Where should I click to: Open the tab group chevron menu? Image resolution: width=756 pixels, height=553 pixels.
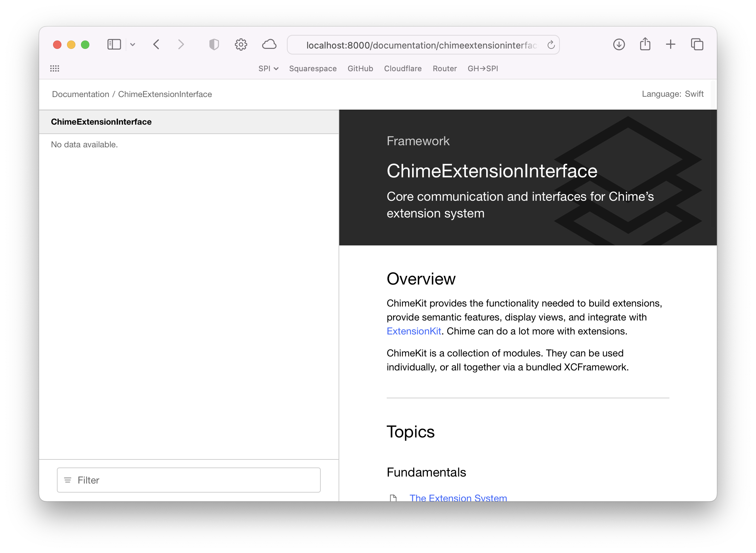click(133, 45)
